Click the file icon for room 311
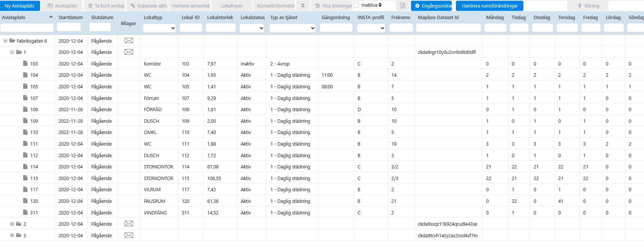Screen dimensions: 644x247 point(25,212)
